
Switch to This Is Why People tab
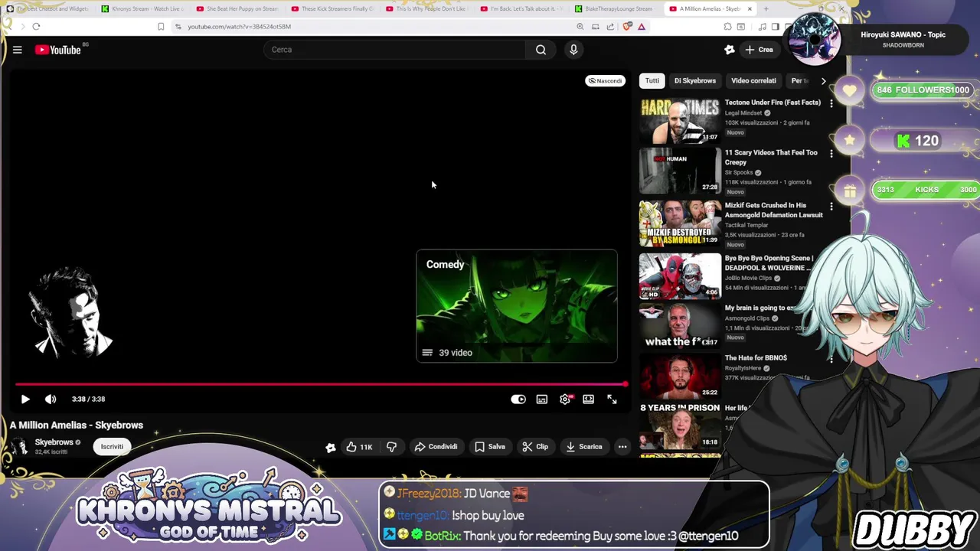(x=426, y=9)
